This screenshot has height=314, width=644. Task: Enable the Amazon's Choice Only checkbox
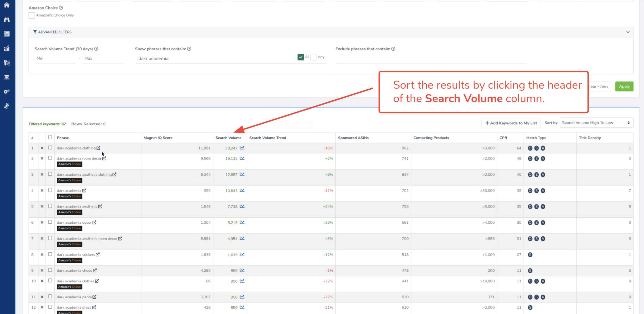[32, 16]
